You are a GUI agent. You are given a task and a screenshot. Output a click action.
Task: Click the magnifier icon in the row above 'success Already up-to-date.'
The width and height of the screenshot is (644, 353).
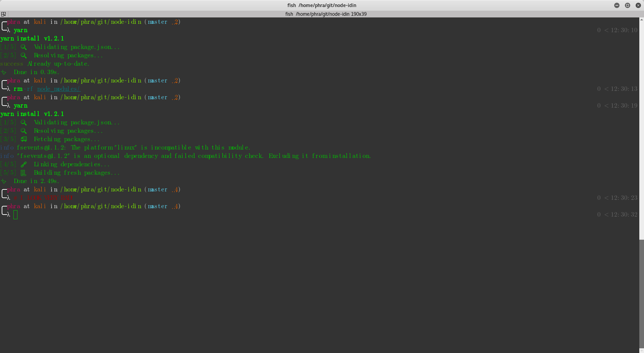pyautogui.click(x=24, y=55)
